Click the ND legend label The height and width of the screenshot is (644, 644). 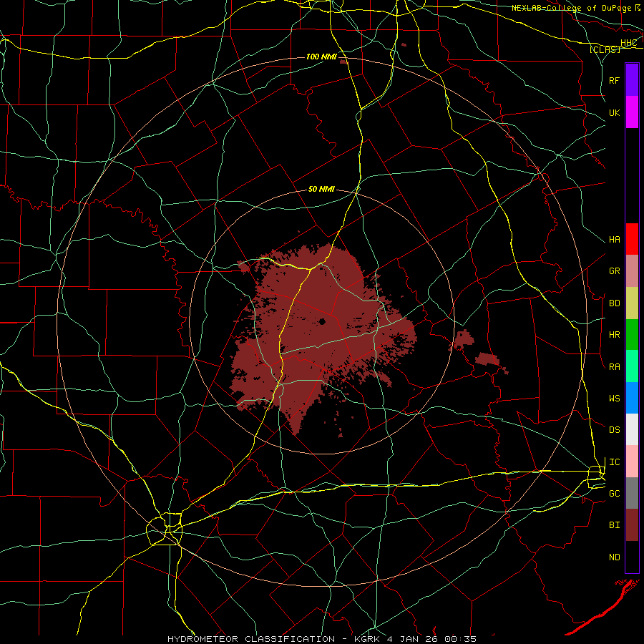(x=614, y=557)
